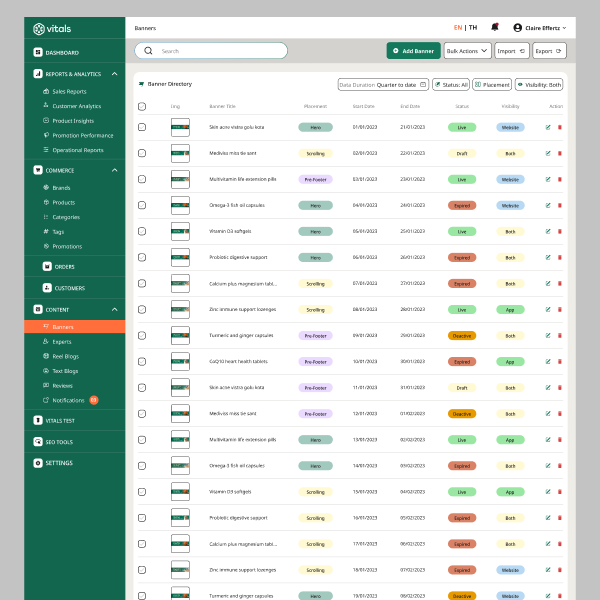
Task: Check the 'CoQ10 heart health tablets' row
Action: (x=142, y=361)
